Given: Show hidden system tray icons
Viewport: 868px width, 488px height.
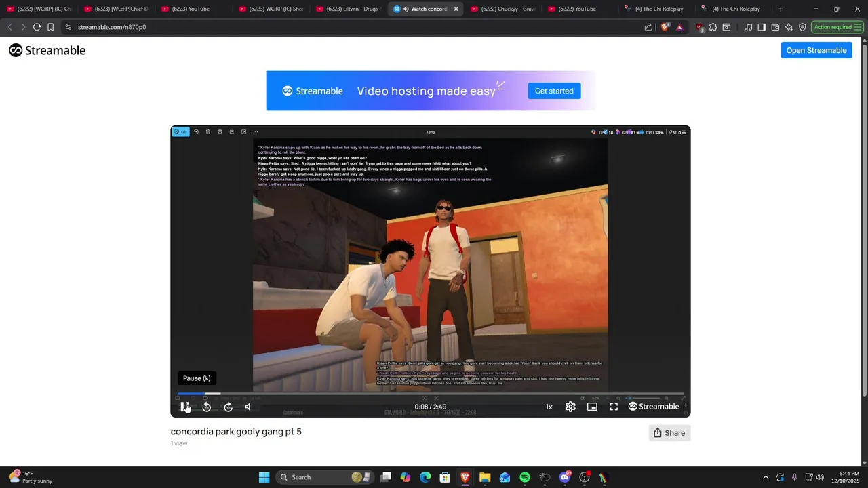Looking at the screenshot, I should (766, 477).
